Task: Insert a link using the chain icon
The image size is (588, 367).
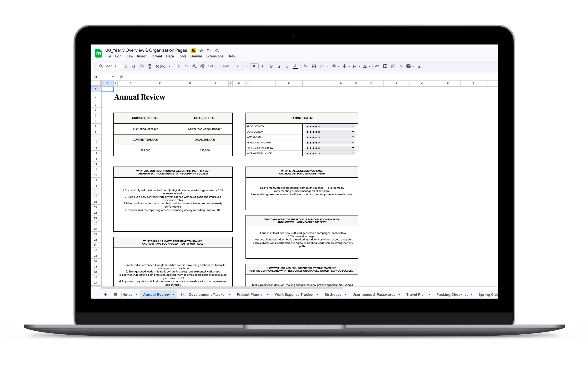Action: pyautogui.click(x=377, y=66)
